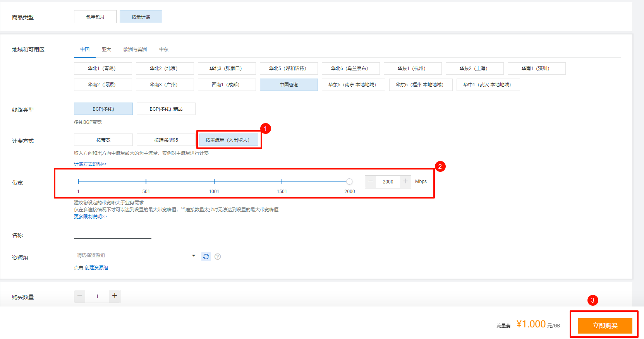
Task: Increase purchase quantity with plus button
Action: [x=115, y=296]
